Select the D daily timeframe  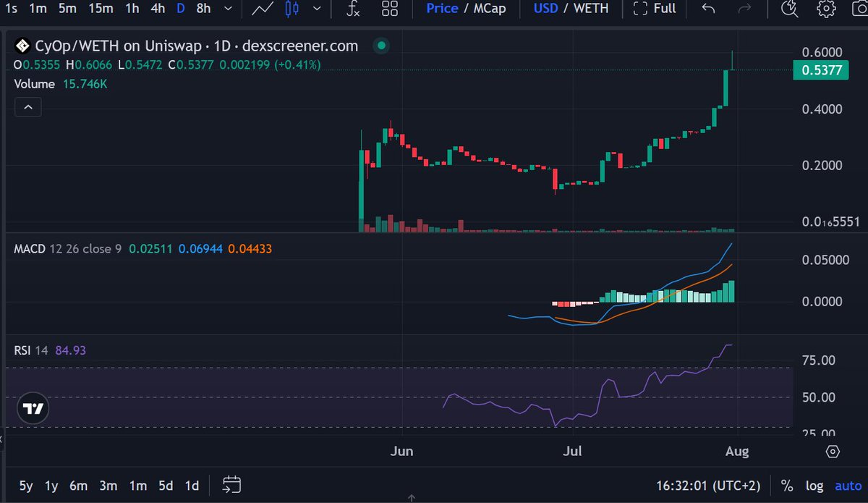point(180,9)
